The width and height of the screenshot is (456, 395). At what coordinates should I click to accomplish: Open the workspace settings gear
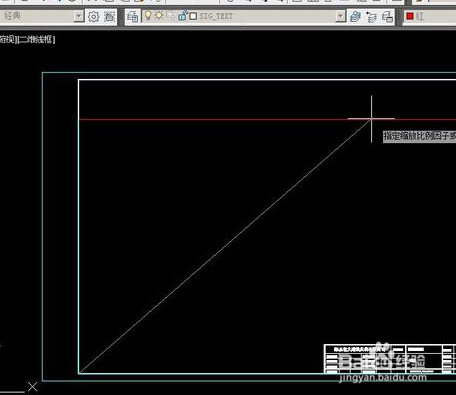tap(93, 16)
